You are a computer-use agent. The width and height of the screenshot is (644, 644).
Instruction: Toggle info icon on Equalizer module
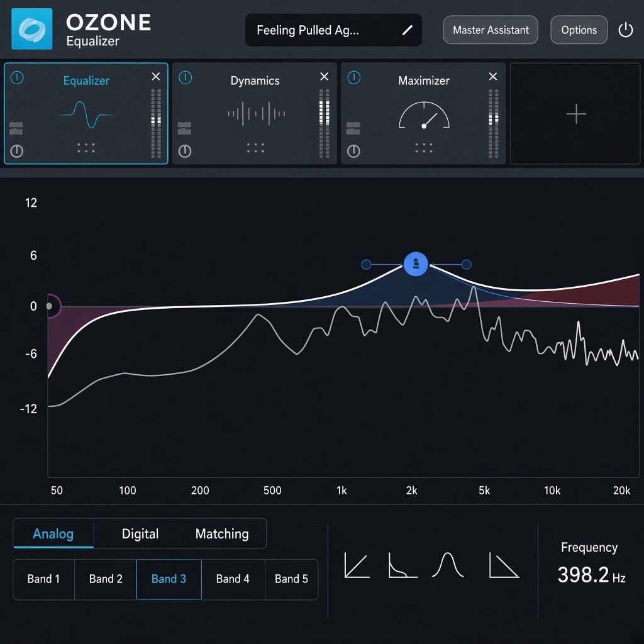pyautogui.click(x=17, y=77)
